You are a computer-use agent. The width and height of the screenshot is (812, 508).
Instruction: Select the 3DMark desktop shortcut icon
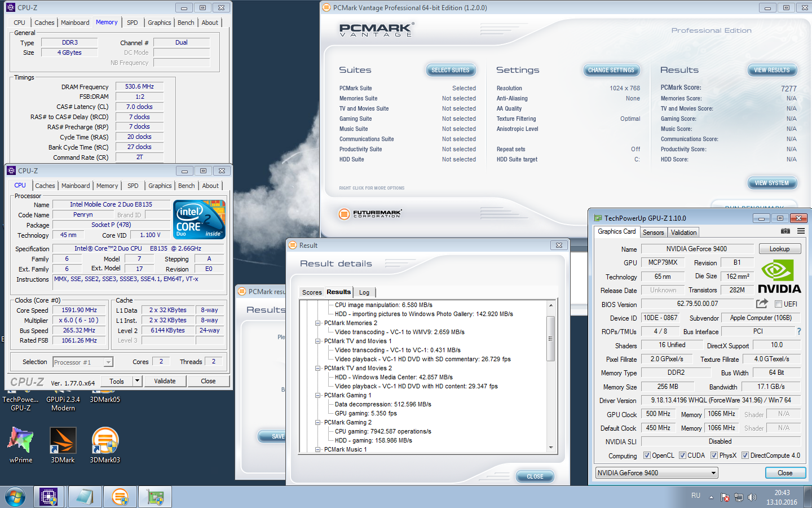63,445
